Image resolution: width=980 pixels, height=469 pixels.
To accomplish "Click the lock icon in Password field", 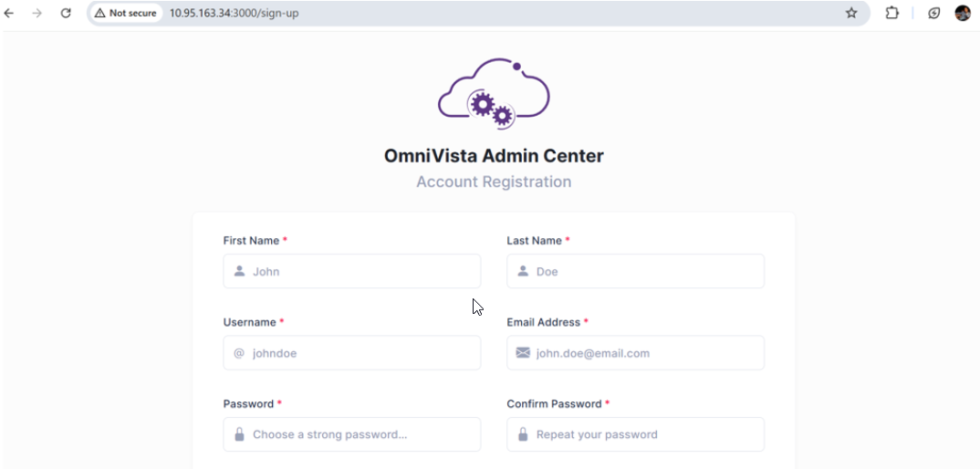I will 239,434.
